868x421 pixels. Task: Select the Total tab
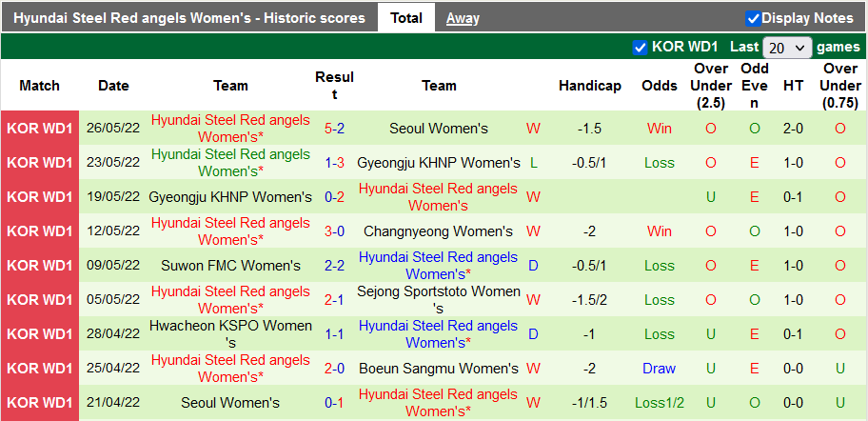[x=406, y=18]
